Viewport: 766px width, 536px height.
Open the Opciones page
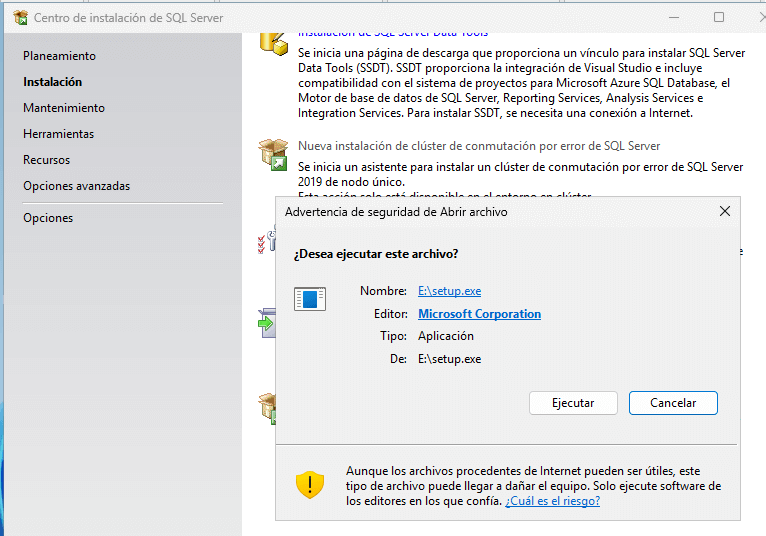coord(48,218)
